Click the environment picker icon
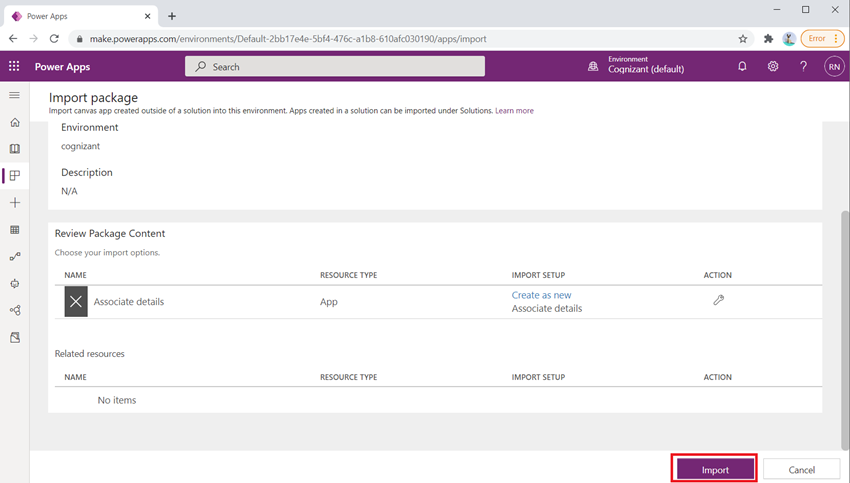The image size is (850, 483). (x=593, y=66)
